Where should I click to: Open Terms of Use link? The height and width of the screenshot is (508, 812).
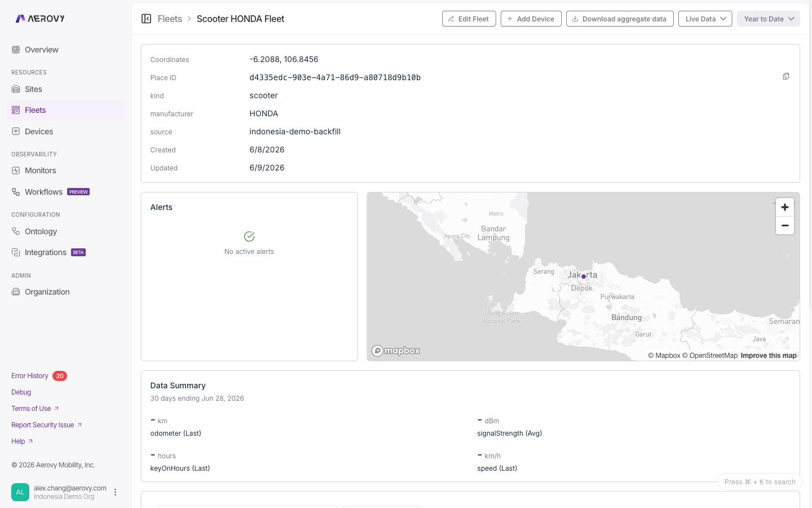(35, 409)
